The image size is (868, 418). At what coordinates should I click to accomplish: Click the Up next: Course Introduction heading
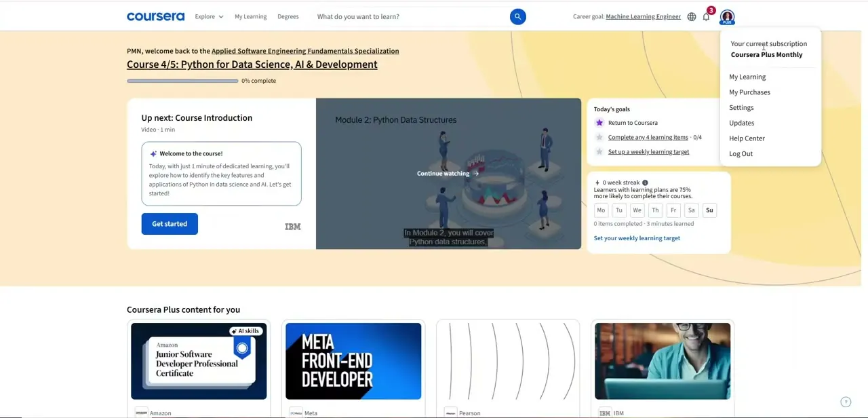tap(197, 118)
